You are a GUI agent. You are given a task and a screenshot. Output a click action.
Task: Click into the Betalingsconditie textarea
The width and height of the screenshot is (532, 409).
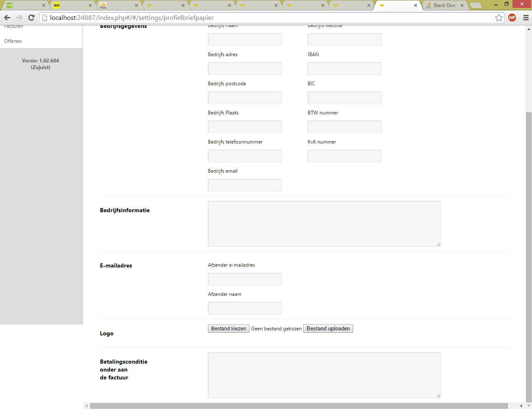[x=324, y=375]
